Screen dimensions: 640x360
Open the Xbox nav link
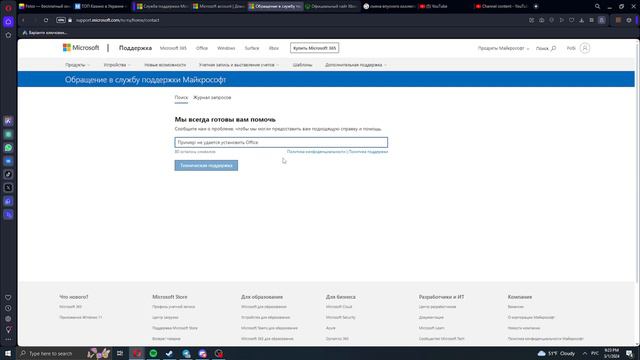click(x=274, y=48)
